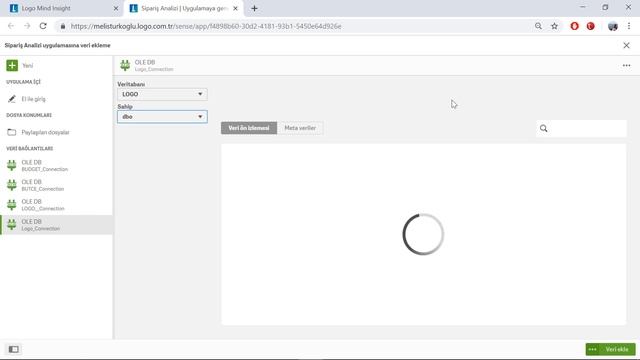
Task: Click the BUDGET_Connection text label
Action: tap(44, 169)
